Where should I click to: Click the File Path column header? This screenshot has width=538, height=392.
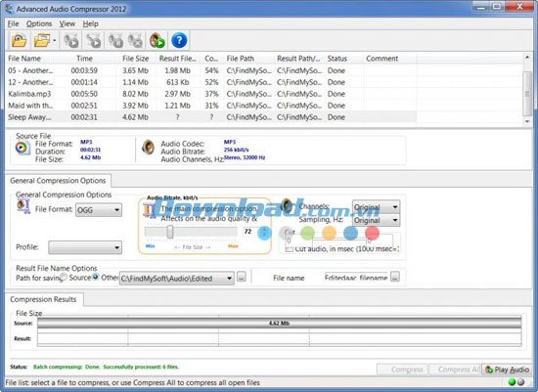tap(249, 59)
